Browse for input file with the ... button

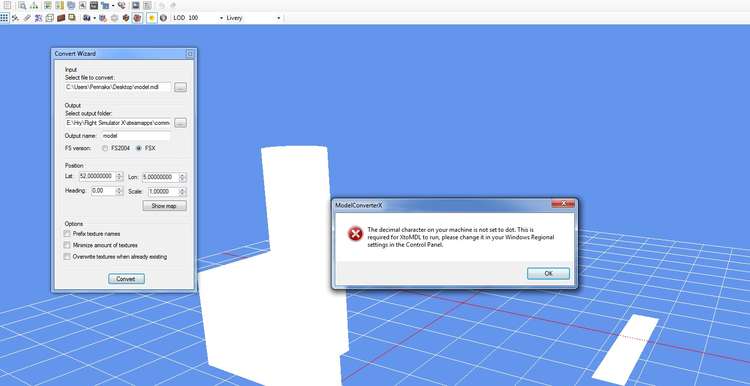[180, 87]
